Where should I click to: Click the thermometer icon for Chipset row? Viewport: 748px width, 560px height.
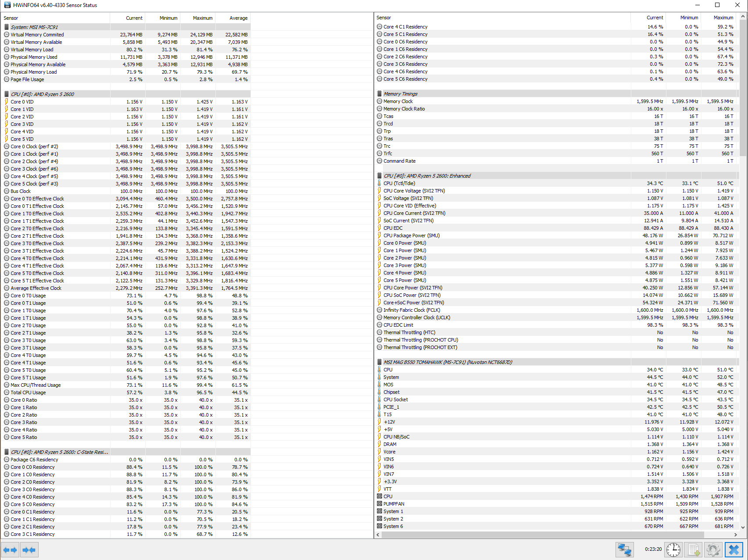379,392
